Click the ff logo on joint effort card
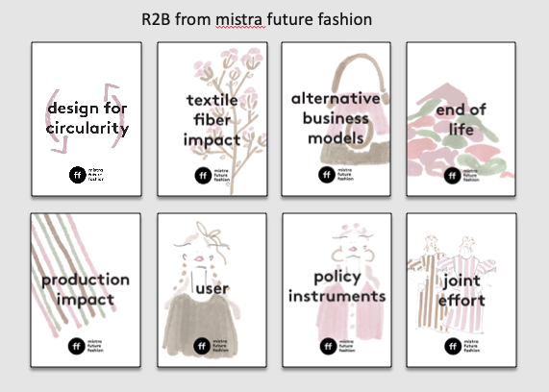Viewport: 549px width, 392px height. click(x=453, y=346)
